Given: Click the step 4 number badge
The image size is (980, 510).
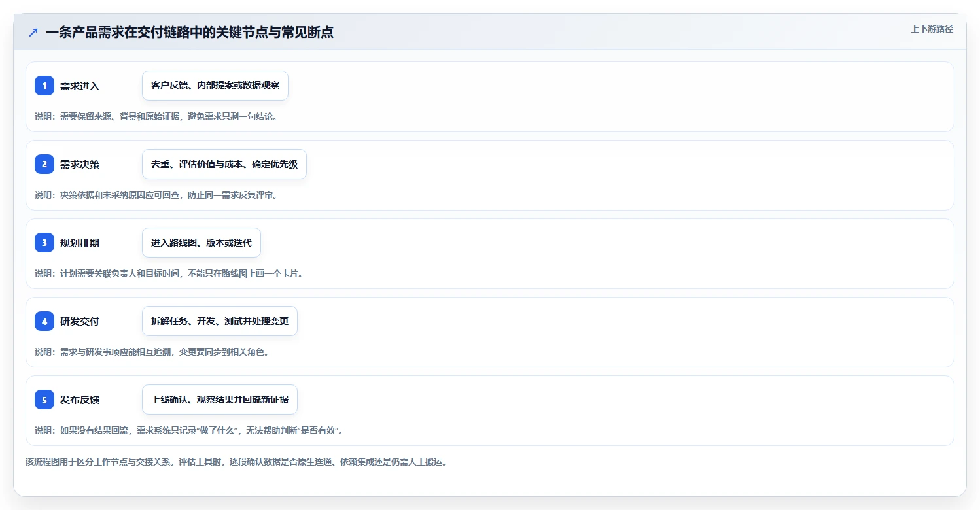Looking at the screenshot, I should [x=44, y=321].
